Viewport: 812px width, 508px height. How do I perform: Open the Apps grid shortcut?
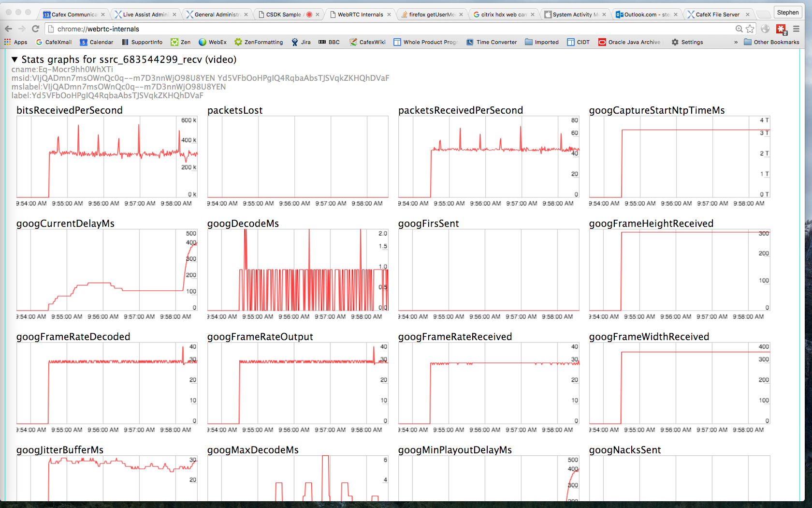tap(15, 42)
